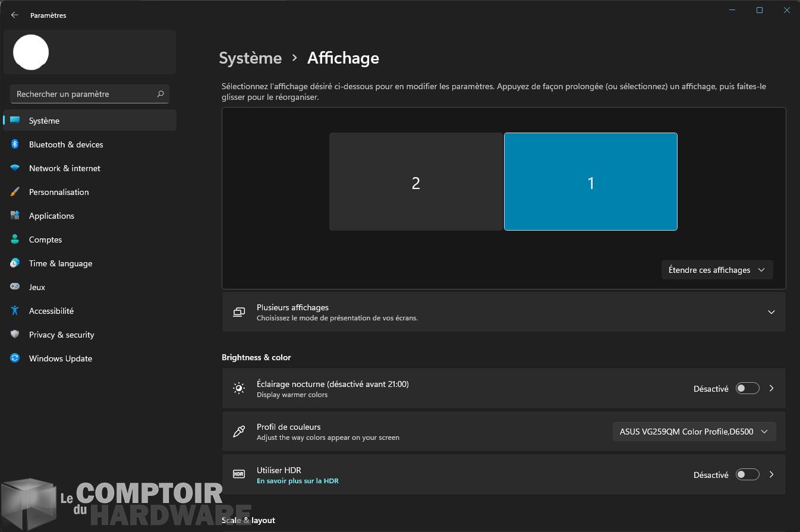
Task: Select display 2 in monitor layout
Action: tap(415, 182)
